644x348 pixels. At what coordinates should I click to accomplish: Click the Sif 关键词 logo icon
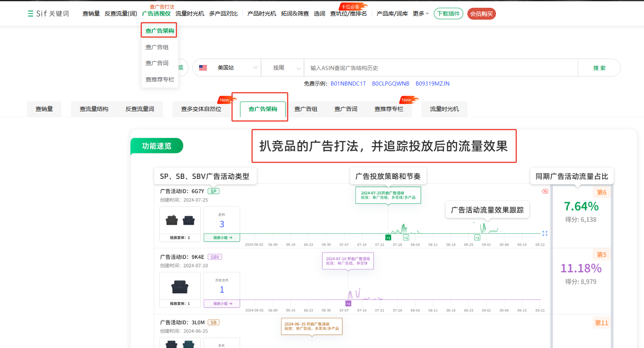31,14
